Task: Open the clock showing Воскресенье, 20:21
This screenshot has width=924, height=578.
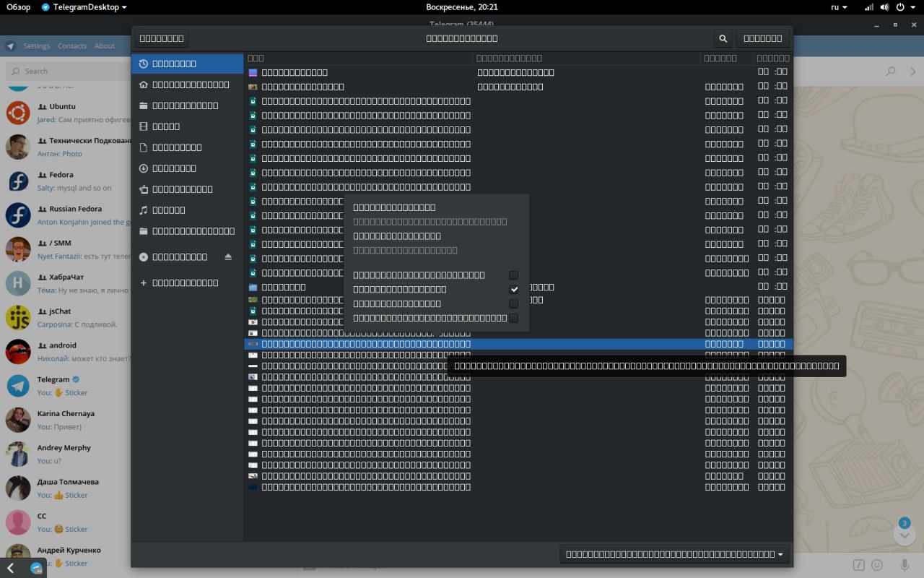Action: click(462, 7)
